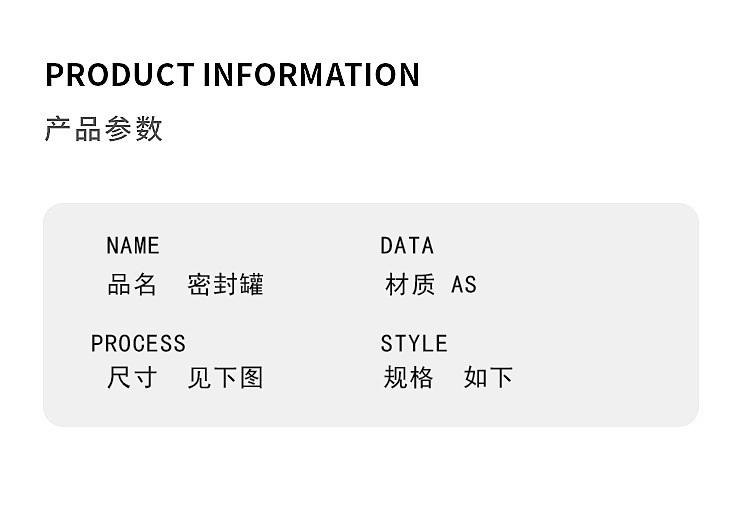Click the PROCESS section label
The image size is (750, 520).
[138, 344]
